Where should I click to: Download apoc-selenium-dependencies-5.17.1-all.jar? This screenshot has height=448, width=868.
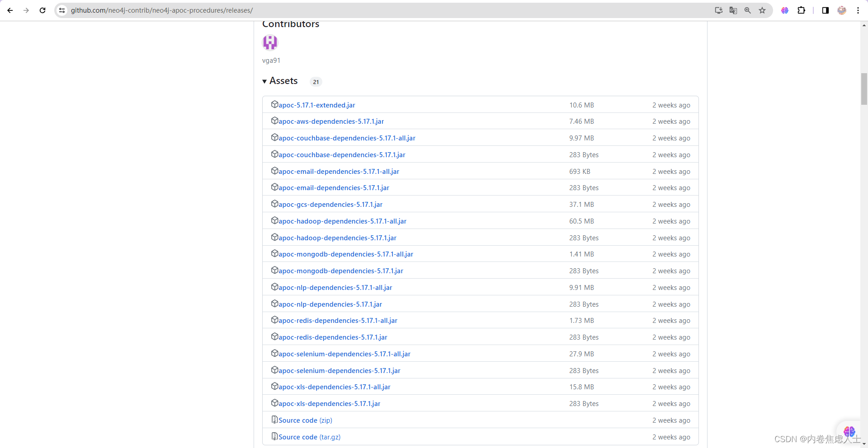(344, 354)
